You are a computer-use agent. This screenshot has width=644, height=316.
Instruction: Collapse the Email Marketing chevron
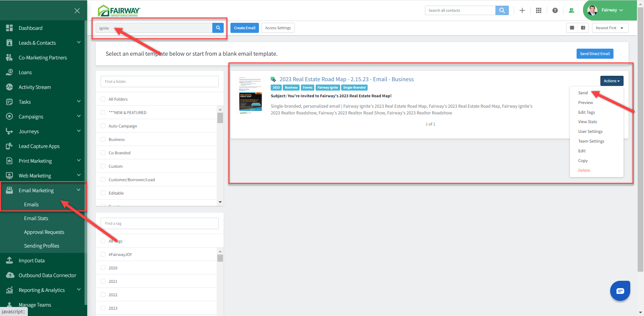pos(78,190)
